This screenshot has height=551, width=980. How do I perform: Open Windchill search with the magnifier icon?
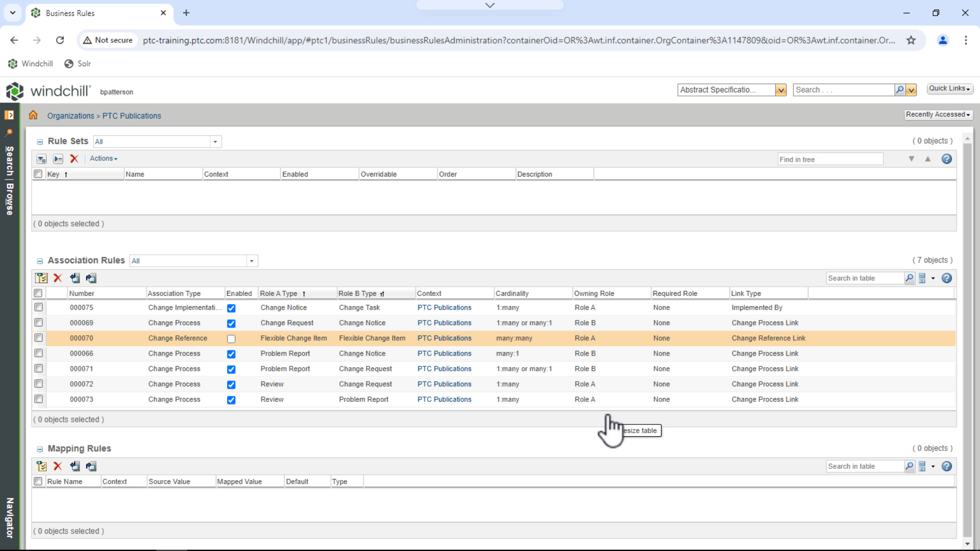coord(899,89)
